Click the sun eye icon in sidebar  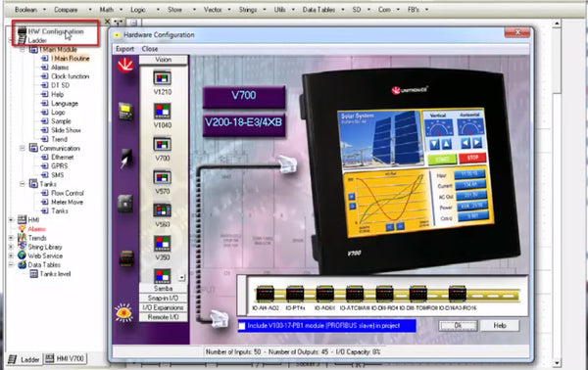pos(123,312)
